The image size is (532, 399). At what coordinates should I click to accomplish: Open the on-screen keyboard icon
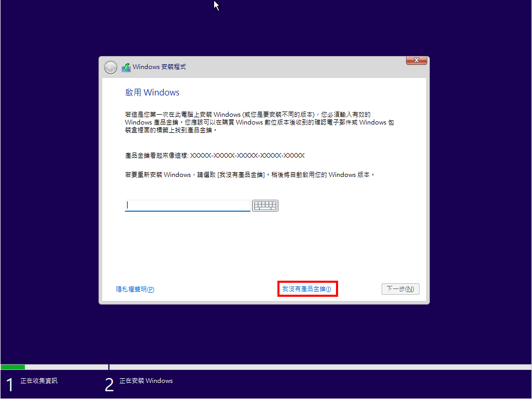pos(265,206)
